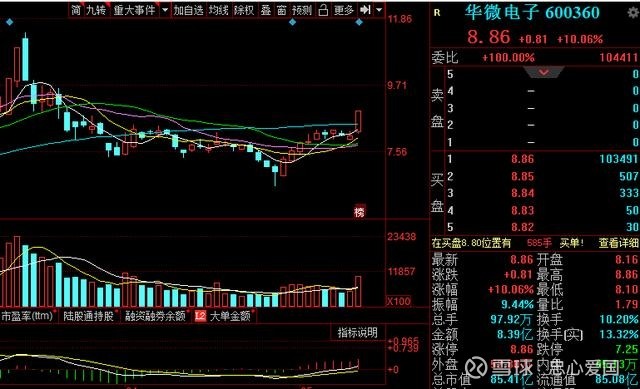Click the lock icon in chart toolbar

click(x=323, y=10)
